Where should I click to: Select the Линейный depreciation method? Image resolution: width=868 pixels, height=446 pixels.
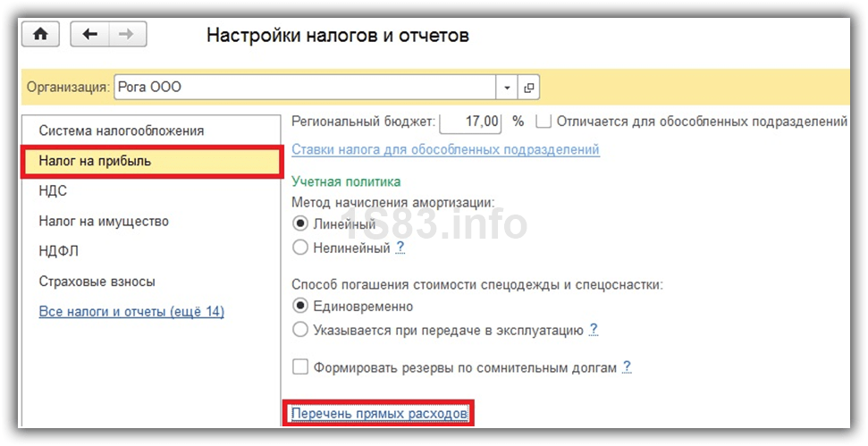click(x=300, y=223)
